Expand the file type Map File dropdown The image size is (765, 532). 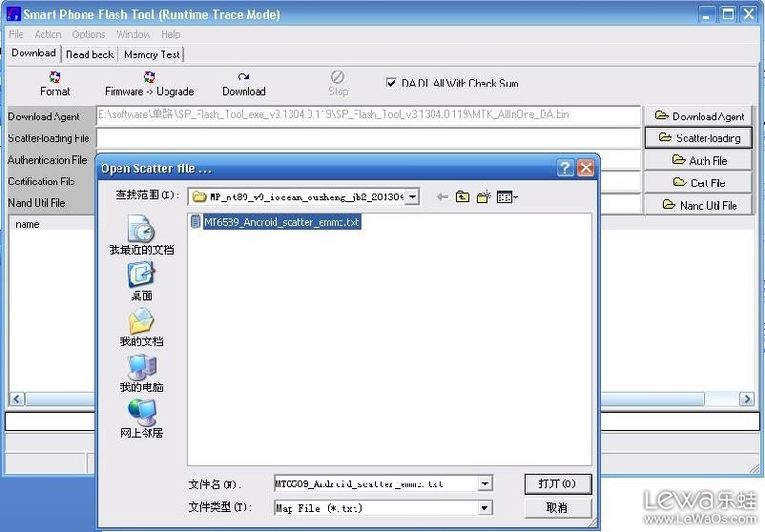pos(486,508)
